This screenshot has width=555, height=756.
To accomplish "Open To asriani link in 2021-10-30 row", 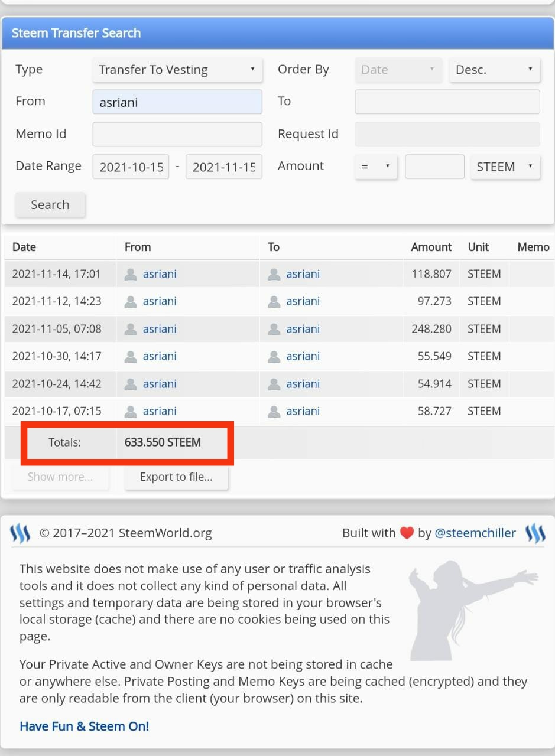I will coord(303,356).
